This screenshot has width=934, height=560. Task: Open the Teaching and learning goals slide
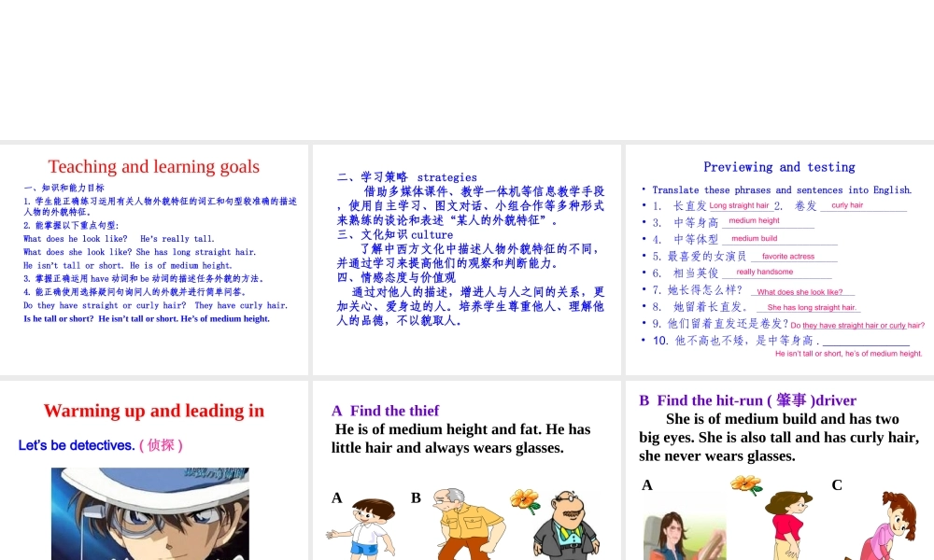154,259
